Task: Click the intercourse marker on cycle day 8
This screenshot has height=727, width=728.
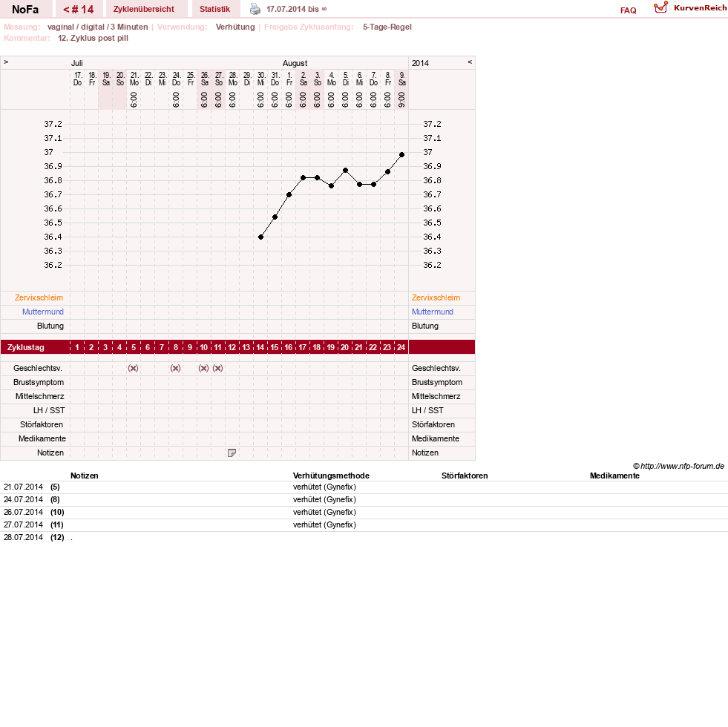Action: tap(175, 368)
